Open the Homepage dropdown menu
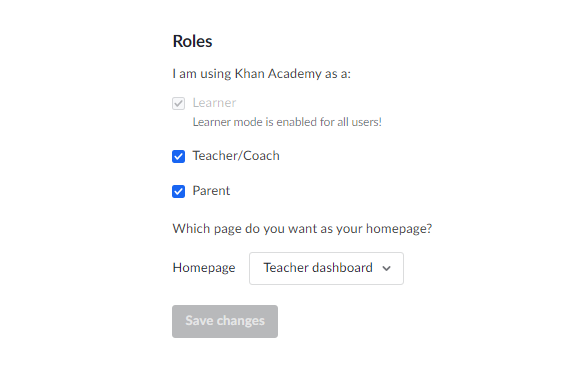This screenshot has height=369, width=576. coord(326,268)
